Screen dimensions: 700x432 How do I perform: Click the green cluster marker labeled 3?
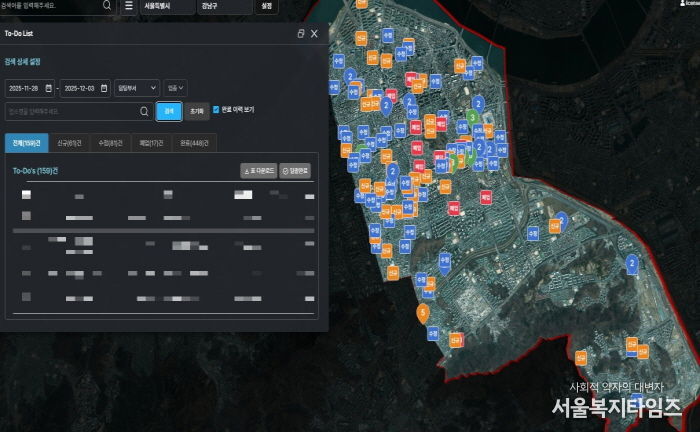[x=471, y=118]
